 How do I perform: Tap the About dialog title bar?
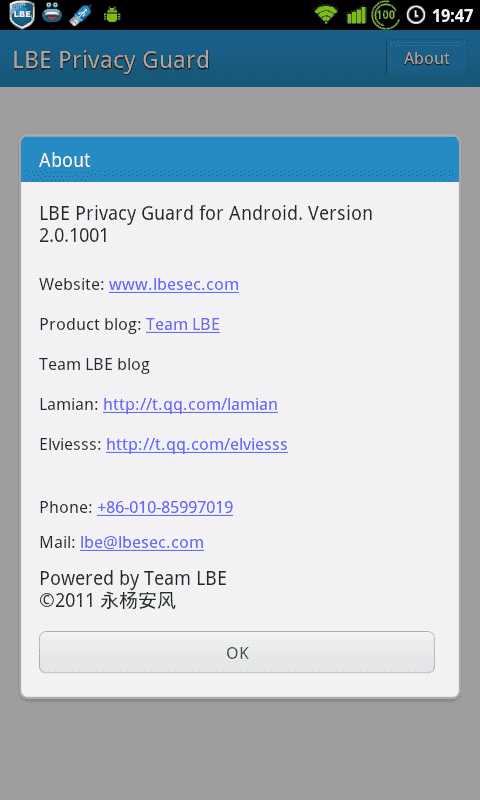pyautogui.click(x=240, y=159)
